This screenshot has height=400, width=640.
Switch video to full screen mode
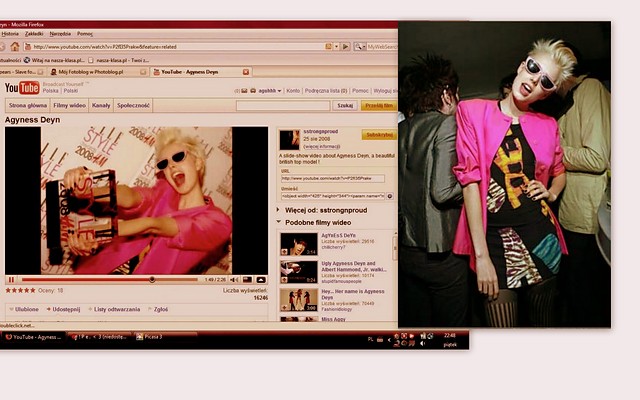click(261, 280)
